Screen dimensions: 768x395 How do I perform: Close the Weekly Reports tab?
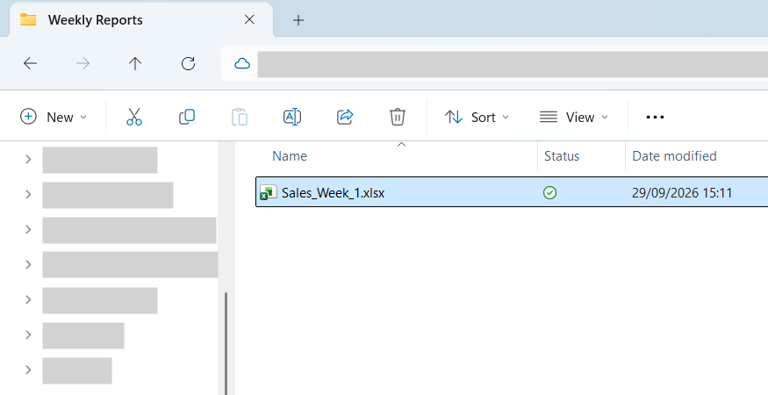[x=249, y=20]
